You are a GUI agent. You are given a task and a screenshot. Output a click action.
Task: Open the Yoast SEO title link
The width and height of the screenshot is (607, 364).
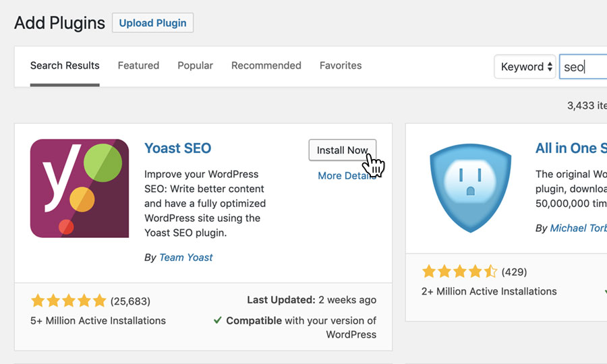coord(177,148)
